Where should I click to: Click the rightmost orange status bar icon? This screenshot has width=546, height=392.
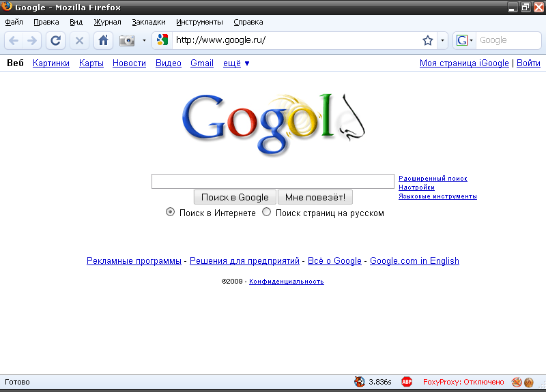tap(528, 382)
